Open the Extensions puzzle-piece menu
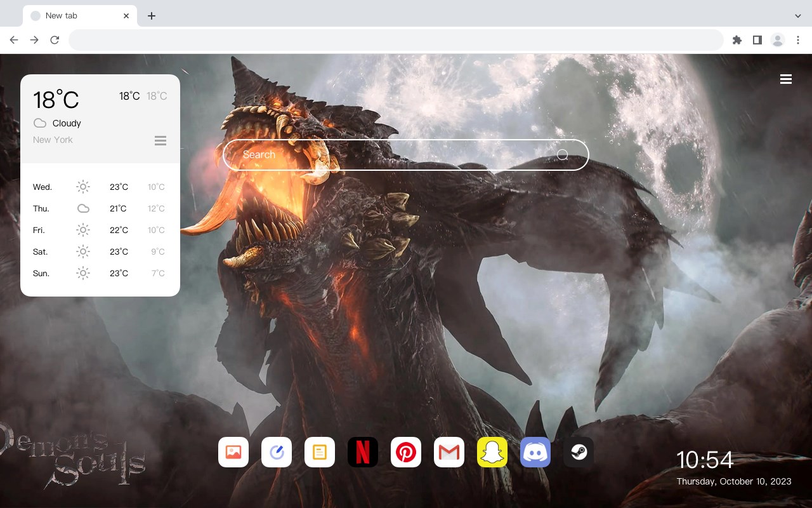Screen dimensions: 812x508 click(x=737, y=40)
